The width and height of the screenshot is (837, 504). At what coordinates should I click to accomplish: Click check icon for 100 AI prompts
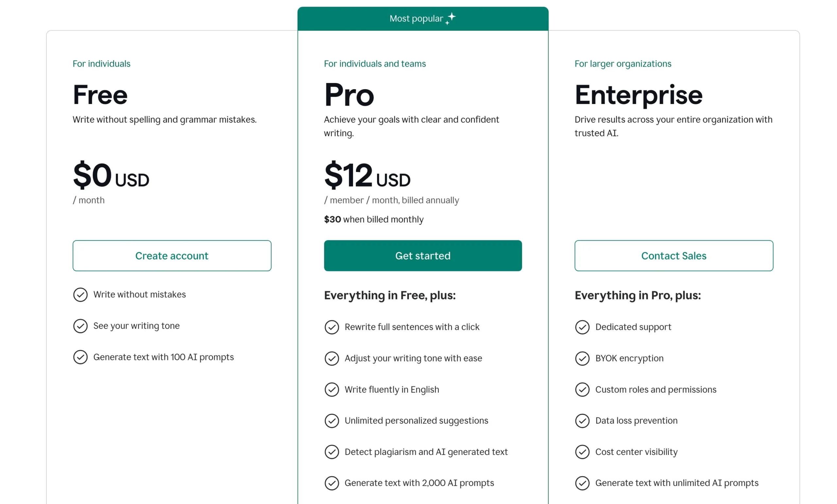pyautogui.click(x=80, y=357)
